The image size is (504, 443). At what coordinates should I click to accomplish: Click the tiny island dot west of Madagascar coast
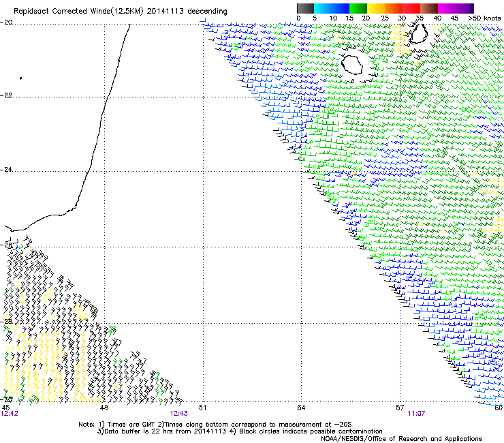[x=21, y=78]
